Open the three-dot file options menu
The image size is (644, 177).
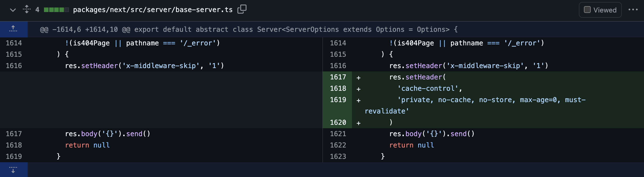pyautogui.click(x=633, y=10)
